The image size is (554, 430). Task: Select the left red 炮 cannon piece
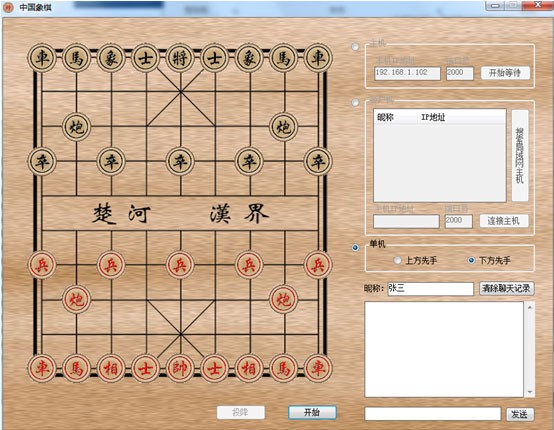tap(76, 299)
